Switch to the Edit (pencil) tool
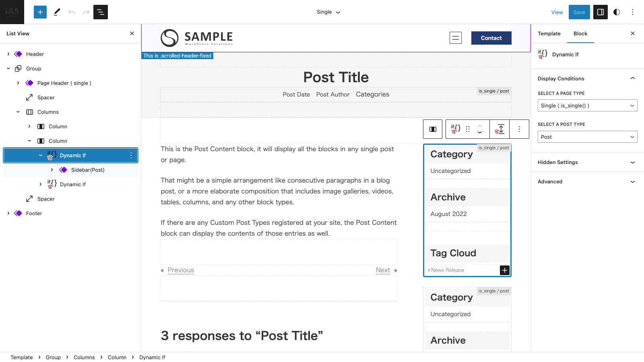The width and height of the screenshot is (644, 362). [x=57, y=12]
